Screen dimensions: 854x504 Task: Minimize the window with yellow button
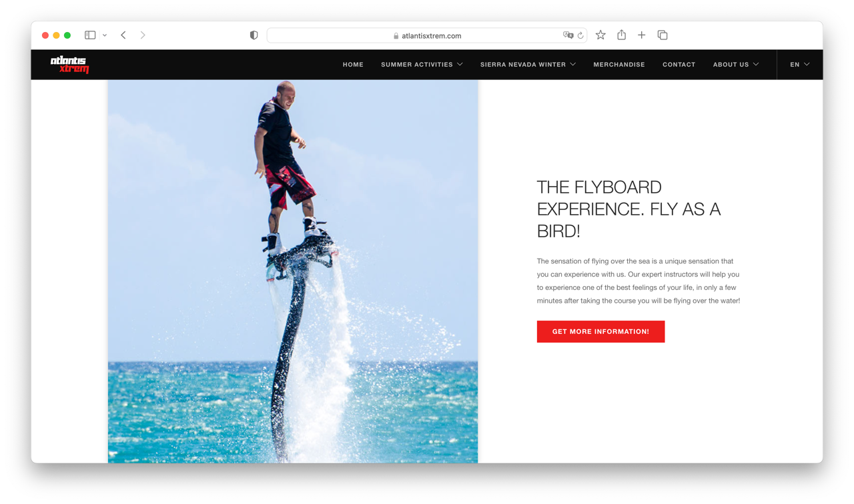pyautogui.click(x=56, y=35)
